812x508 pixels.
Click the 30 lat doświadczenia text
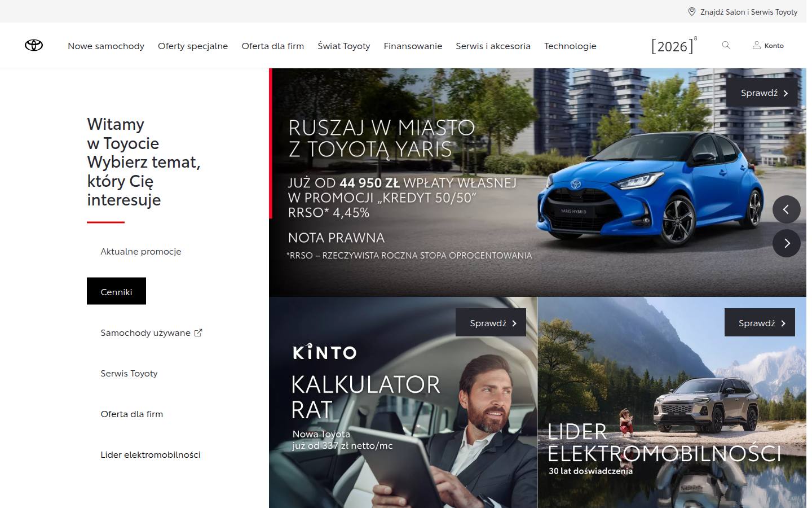click(590, 471)
